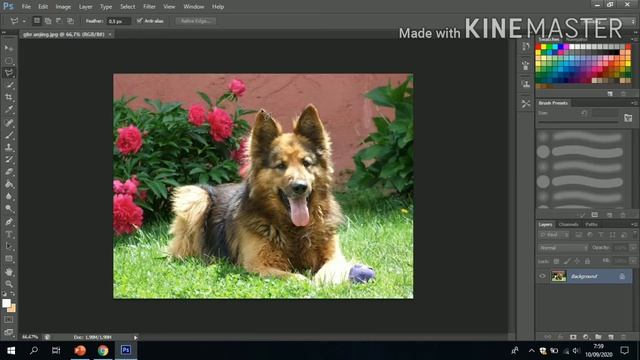640x360 pixels.
Task: Select the Polygonal Lasso tool in toolbox
Action: [x=9, y=73]
